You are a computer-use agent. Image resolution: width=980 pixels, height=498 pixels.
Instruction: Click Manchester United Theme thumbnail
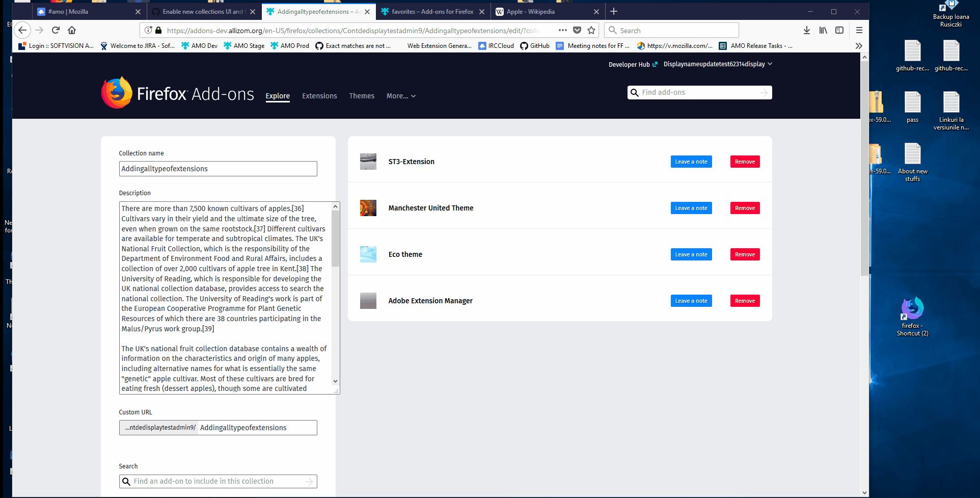(x=368, y=208)
